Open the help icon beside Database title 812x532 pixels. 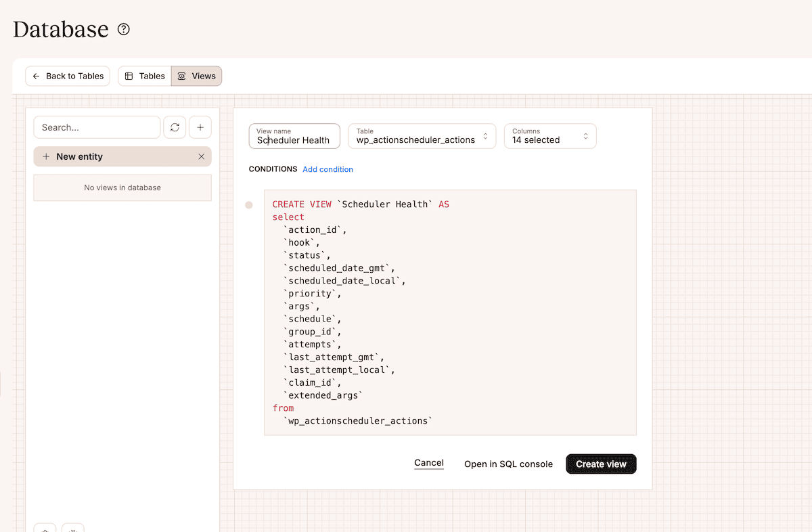[x=122, y=29]
